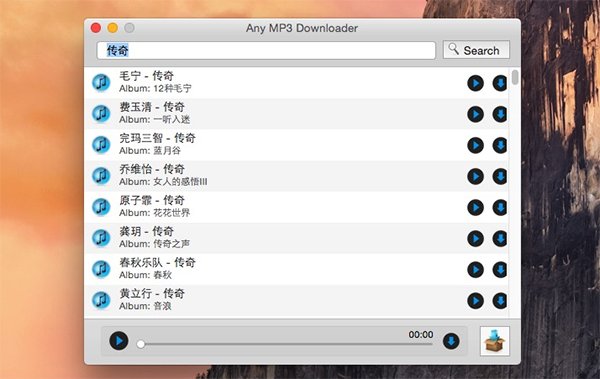Image resolution: width=600 pixels, height=379 pixels.
Task: Select the 毛宁 - 传奇 title text
Action: pos(147,76)
